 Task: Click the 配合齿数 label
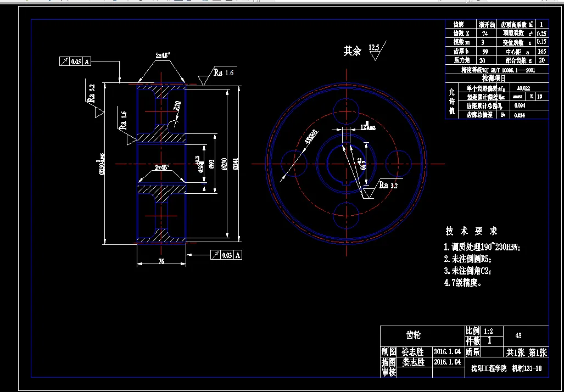point(518,60)
